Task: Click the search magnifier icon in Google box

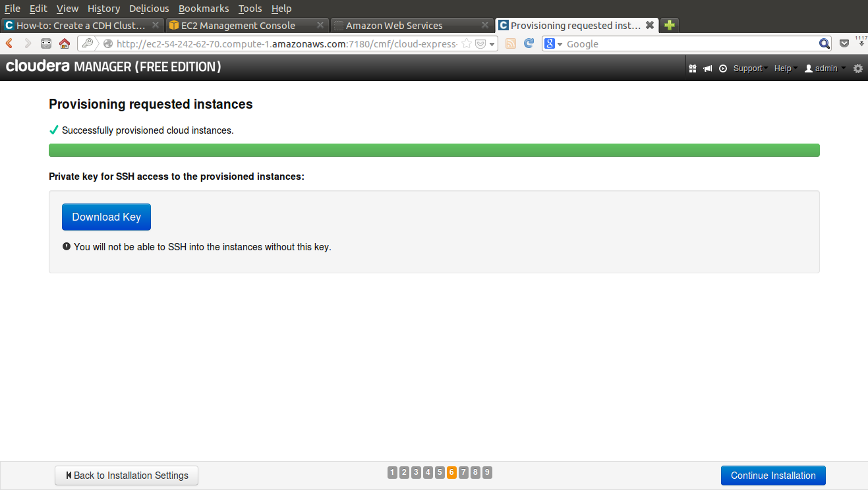Action: coord(825,43)
